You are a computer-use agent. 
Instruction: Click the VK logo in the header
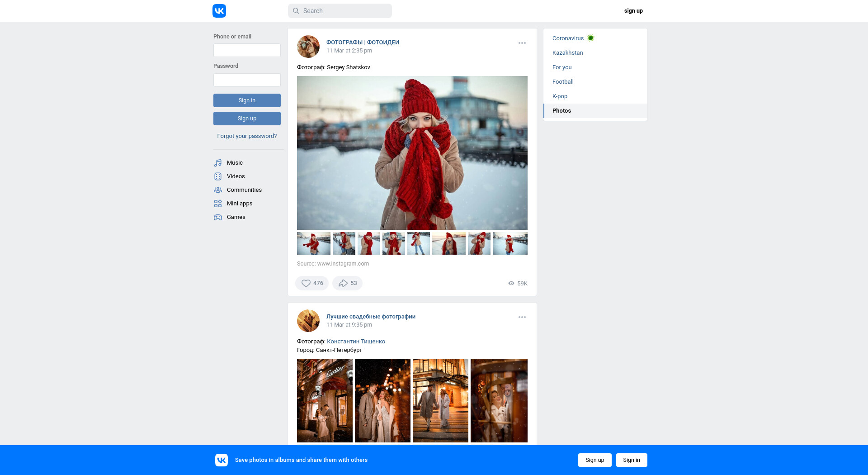(219, 11)
